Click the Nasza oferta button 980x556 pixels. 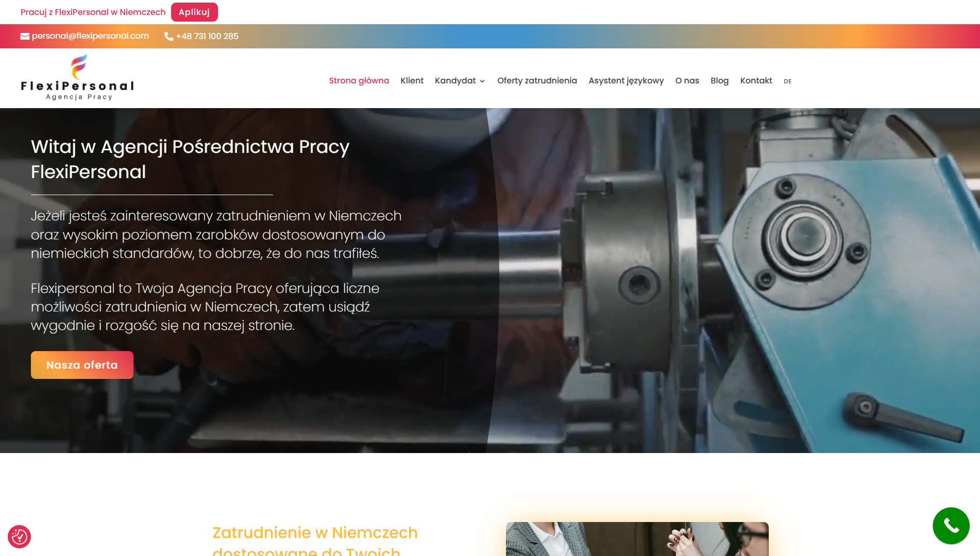coord(82,365)
